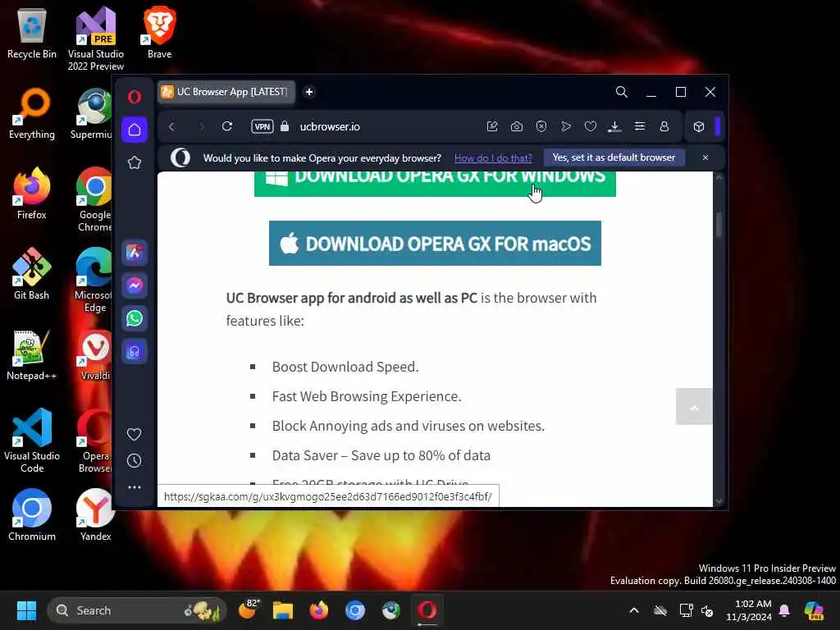840x630 pixels.
Task: Open Pinboards heart icon in sidebar
Action: point(134,434)
